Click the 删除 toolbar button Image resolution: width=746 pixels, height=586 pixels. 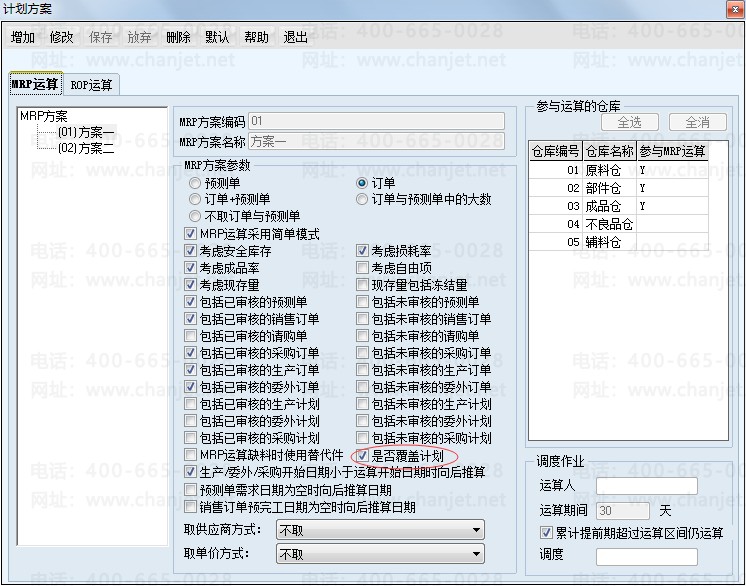coord(178,37)
